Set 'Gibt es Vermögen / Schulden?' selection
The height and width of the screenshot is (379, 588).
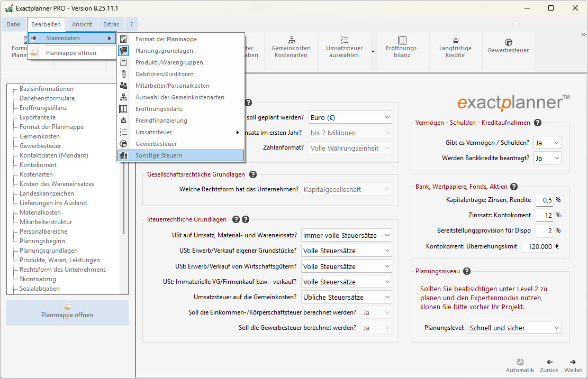(x=547, y=142)
